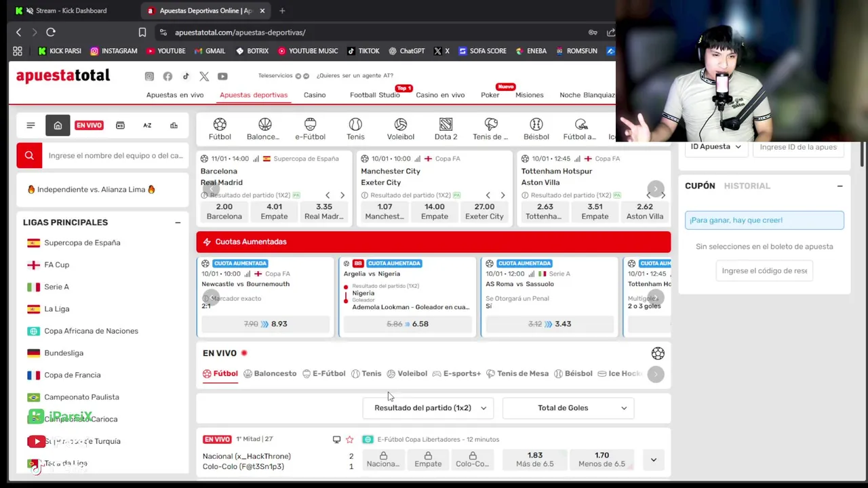Open the X icon in site header
Viewport: 868px width, 488px height.
[204, 76]
